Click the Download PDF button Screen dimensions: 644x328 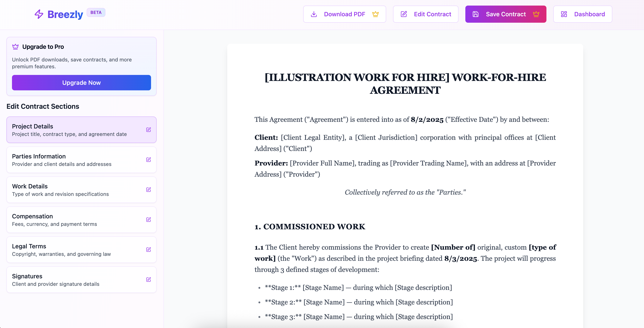click(344, 14)
